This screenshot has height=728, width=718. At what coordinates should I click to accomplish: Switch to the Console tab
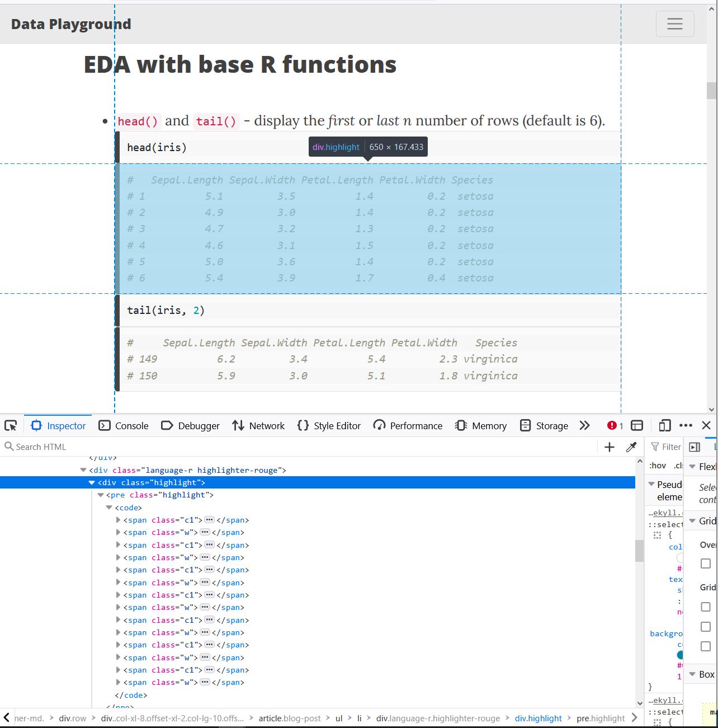pos(124,426)
